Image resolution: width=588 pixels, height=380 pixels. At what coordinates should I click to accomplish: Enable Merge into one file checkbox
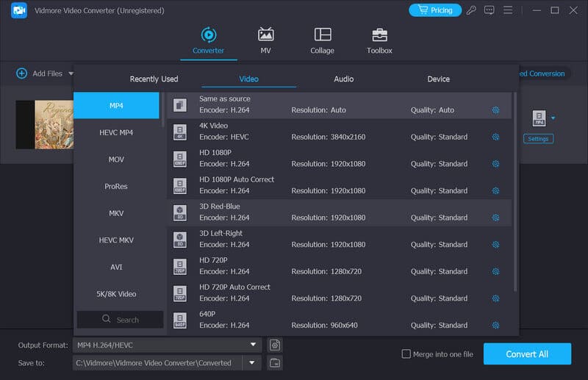pos(406,354)
